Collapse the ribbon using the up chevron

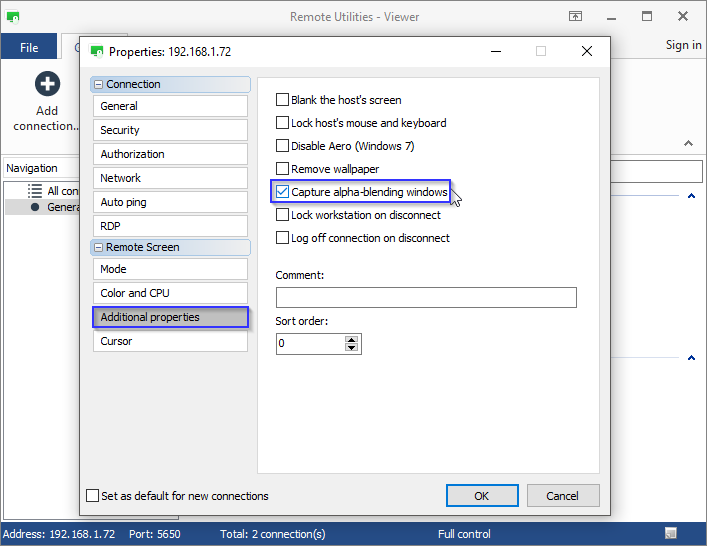[x=688, y=143]
